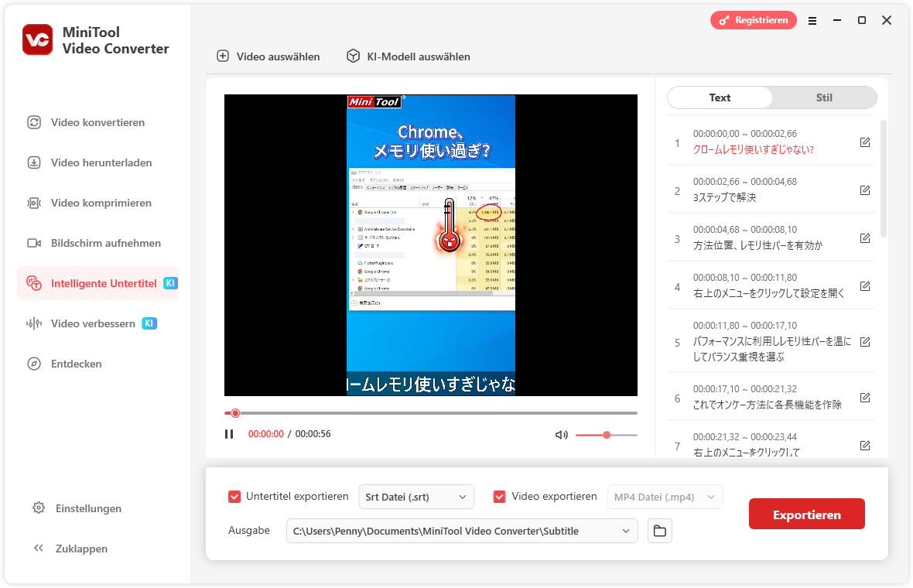Click the KI badge next to Video verbessern
The image size is (913, 588).
(x=149, y=323)
